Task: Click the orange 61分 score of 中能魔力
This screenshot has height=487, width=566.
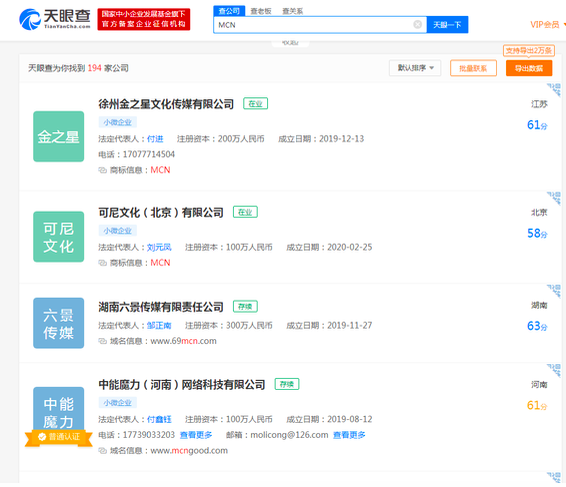Action: pos(537,405)
